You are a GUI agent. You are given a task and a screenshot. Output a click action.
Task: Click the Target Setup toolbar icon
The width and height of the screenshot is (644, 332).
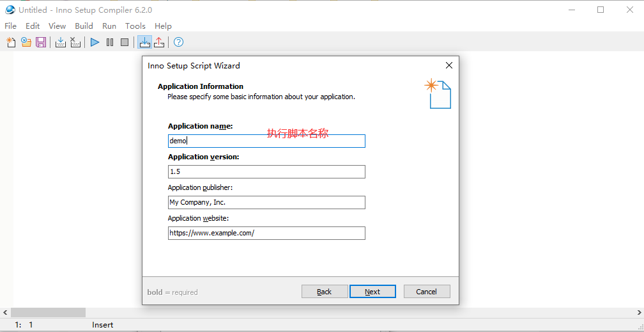tap(144, 42)
